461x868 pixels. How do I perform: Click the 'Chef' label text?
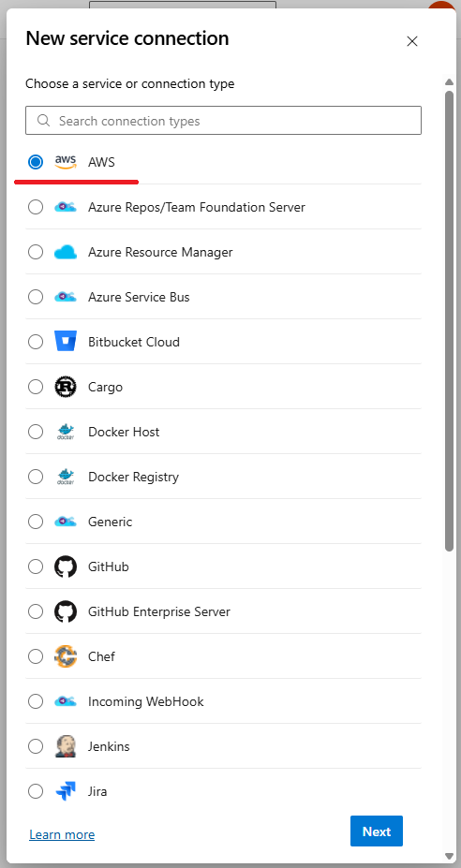[101, 656]
